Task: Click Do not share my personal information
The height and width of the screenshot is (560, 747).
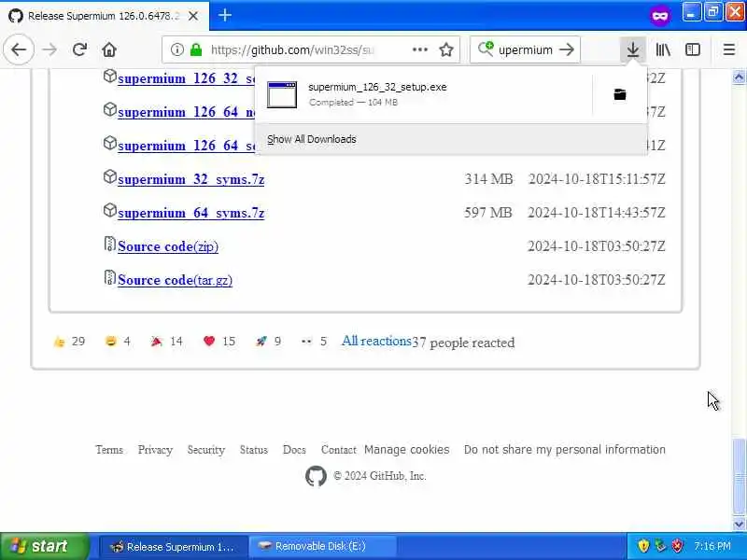Action: (565, 450)
